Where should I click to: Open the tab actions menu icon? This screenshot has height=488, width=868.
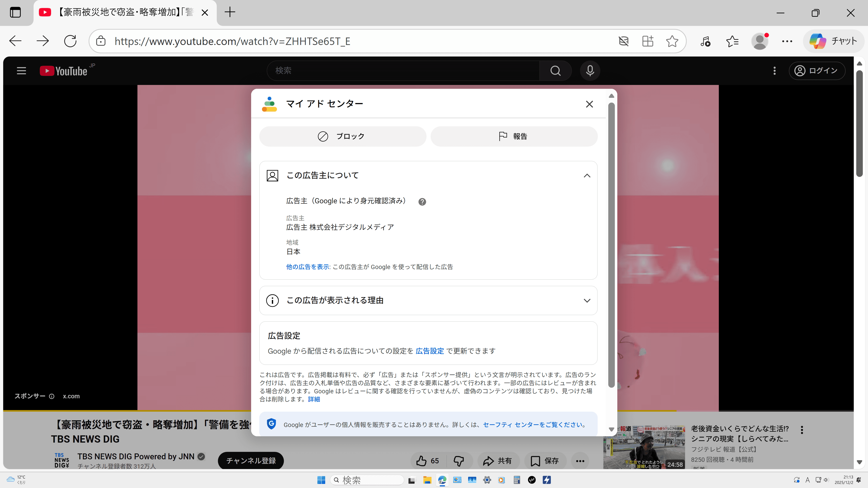click(15, 12)
